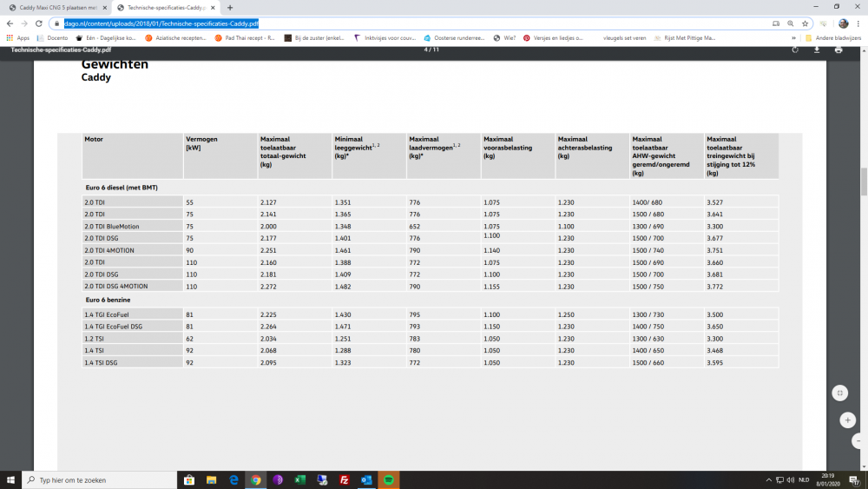Click Windows search box 'Typ hier om te zoeken'
Image resolution: width=868 pixels, height=489 pixels.
(100, 479)
